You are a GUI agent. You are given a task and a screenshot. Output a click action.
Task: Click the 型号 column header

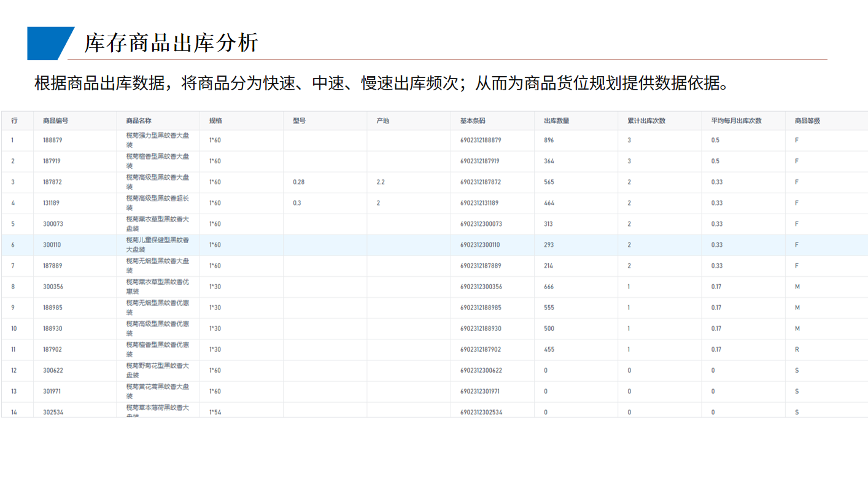tap(299, 121)
